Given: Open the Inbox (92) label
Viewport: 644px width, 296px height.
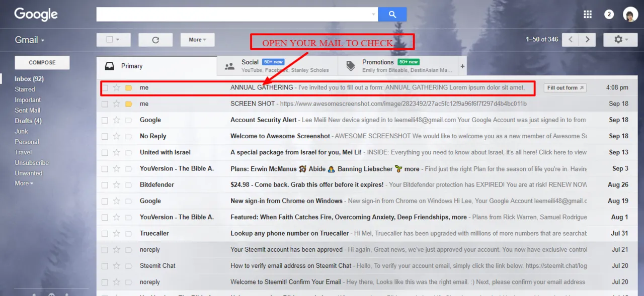Looking at the screenshot, I should (29, 79).
